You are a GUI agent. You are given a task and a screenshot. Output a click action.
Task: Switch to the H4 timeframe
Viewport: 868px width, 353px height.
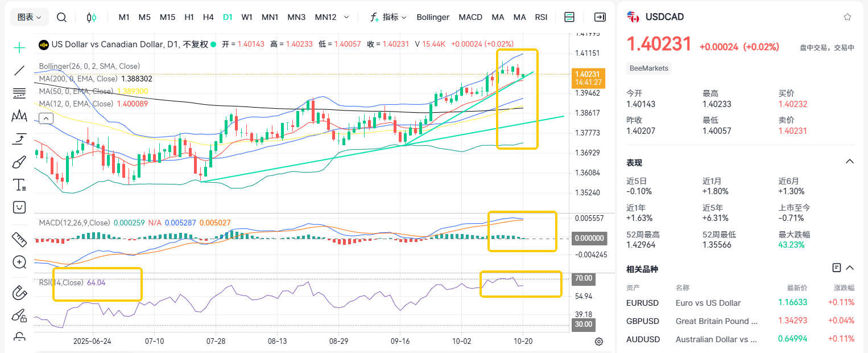point(208,17)
